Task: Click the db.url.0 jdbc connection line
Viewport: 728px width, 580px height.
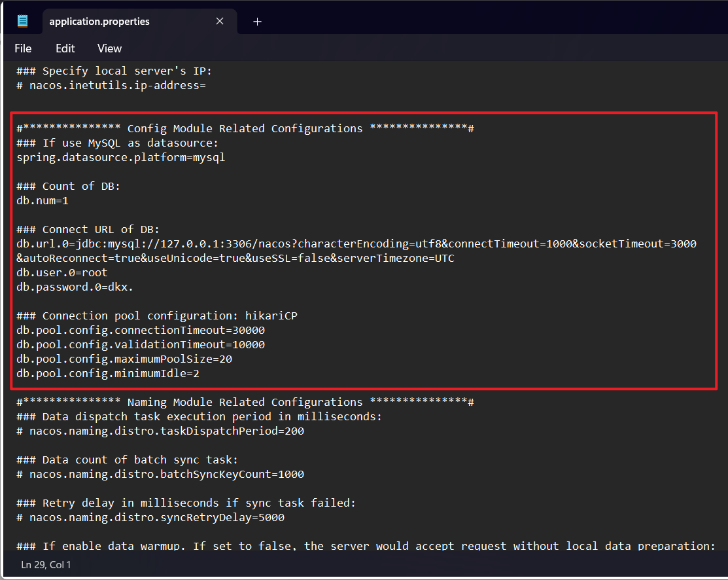Action: [356, 244]
